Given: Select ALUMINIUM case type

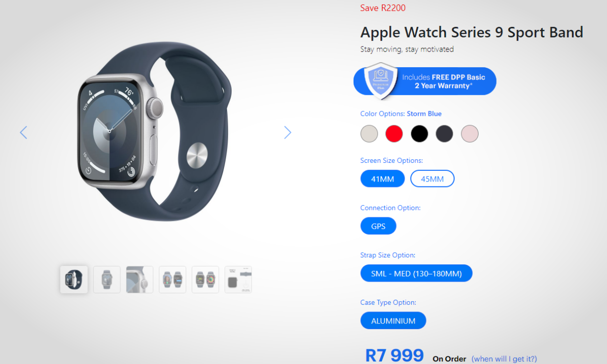Looking at the screenshot, I should pos(394,321).
